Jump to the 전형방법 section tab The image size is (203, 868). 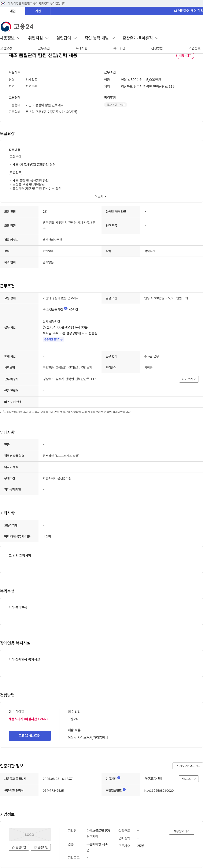point(157,48)
